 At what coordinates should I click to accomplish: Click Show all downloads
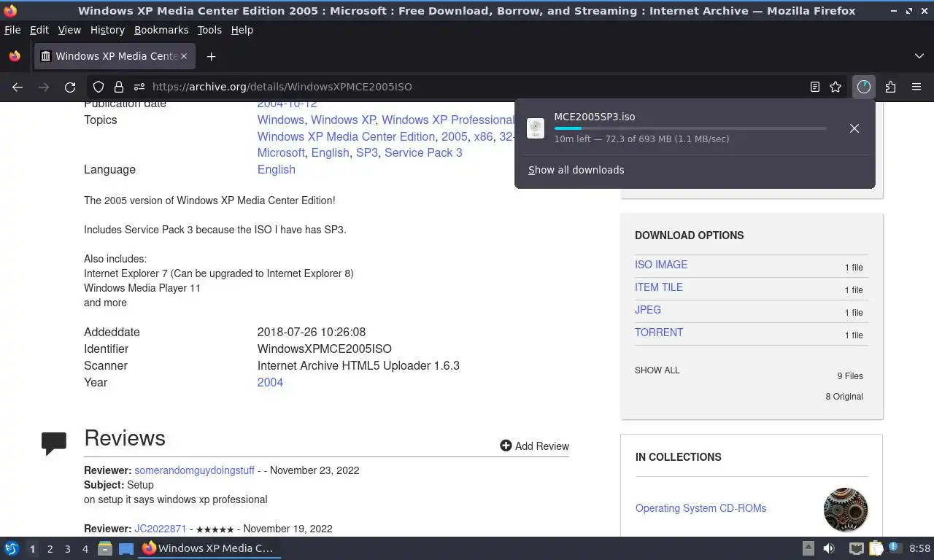[x=576, y=170]
